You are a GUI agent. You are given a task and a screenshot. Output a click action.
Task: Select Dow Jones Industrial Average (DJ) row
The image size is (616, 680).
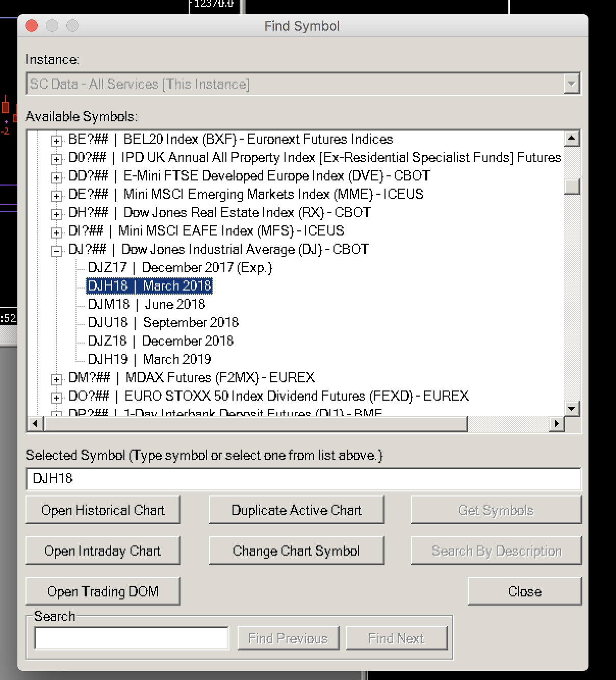coord(219,249)
